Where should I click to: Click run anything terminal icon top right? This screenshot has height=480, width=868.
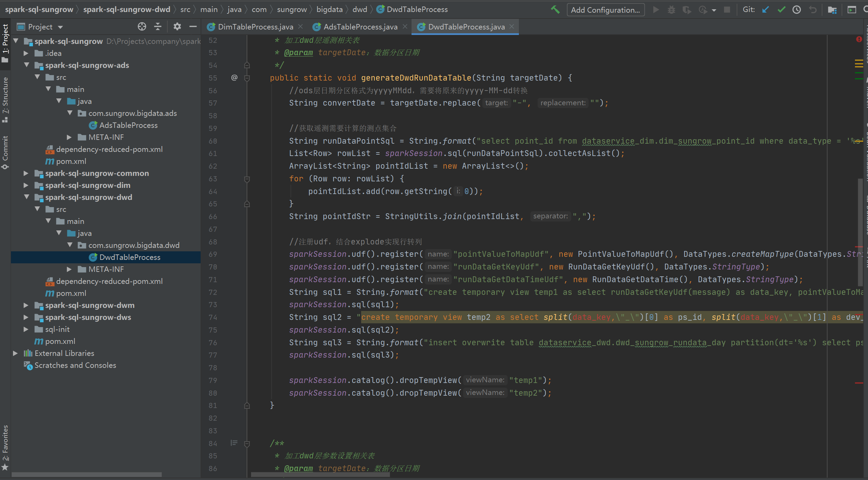(x=852, y=10)
